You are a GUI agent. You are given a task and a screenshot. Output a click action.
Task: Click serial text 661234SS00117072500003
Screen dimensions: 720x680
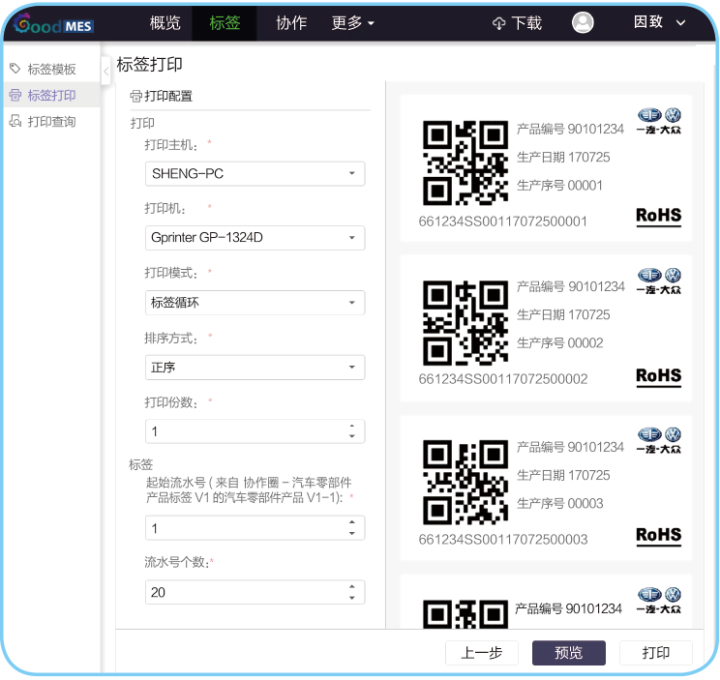pyautogui.click(x=503, y=539)
